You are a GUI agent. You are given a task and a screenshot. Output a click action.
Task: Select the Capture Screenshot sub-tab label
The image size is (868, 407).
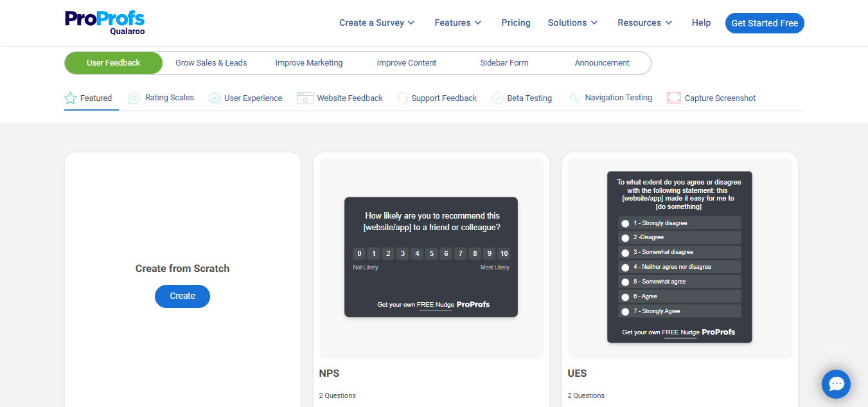[720, 98]
